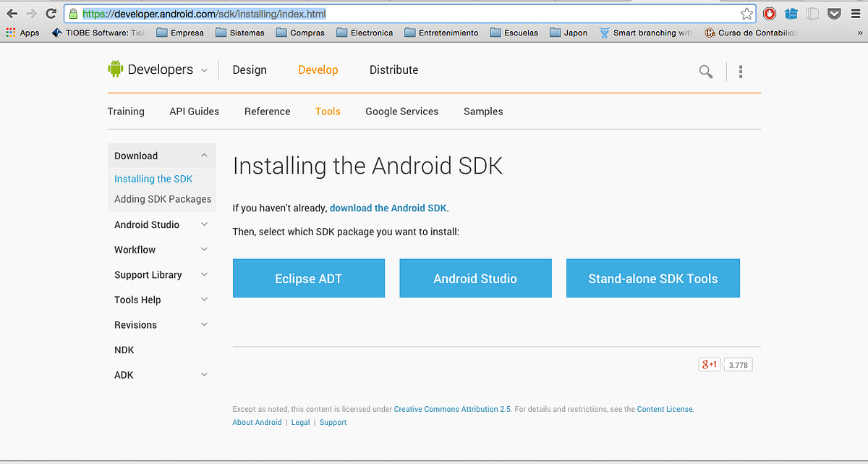Image resolution: width=868 pixels, height=464 pixels.
Task: Open the Pocket save extension icon
Action: point(834,13)
